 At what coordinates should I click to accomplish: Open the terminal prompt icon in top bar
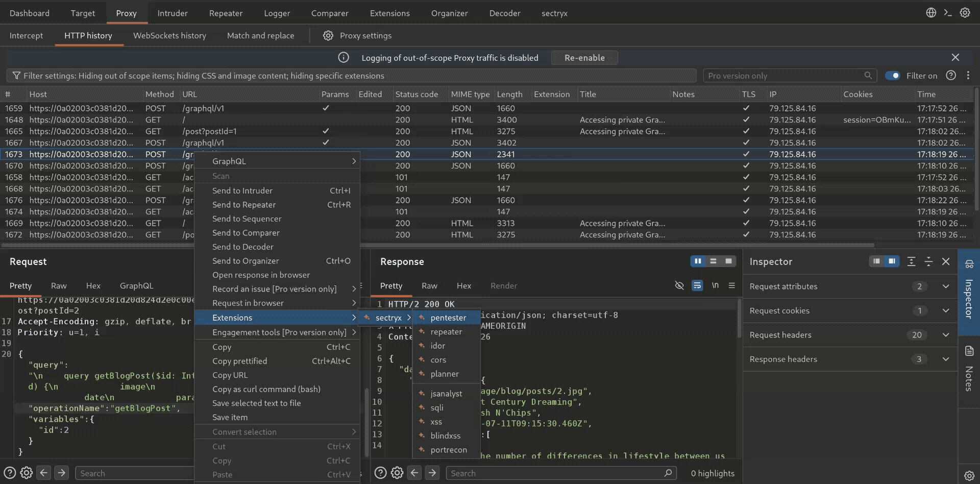coord(948,13)
